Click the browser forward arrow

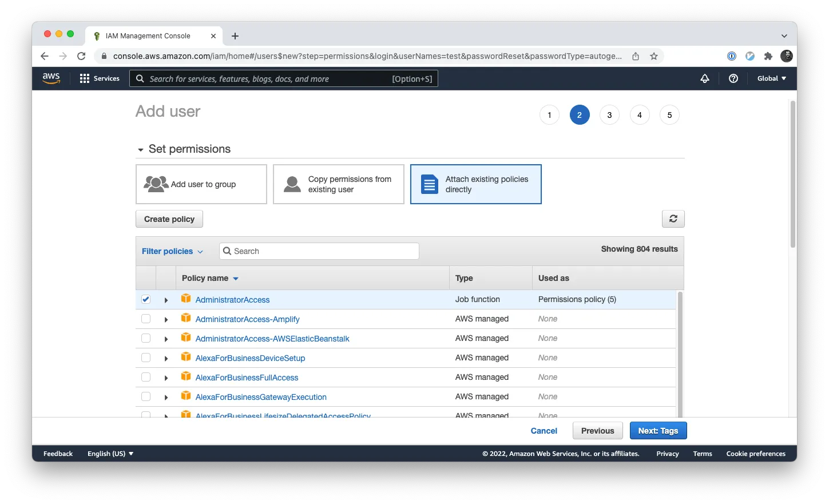click(63, 56)
